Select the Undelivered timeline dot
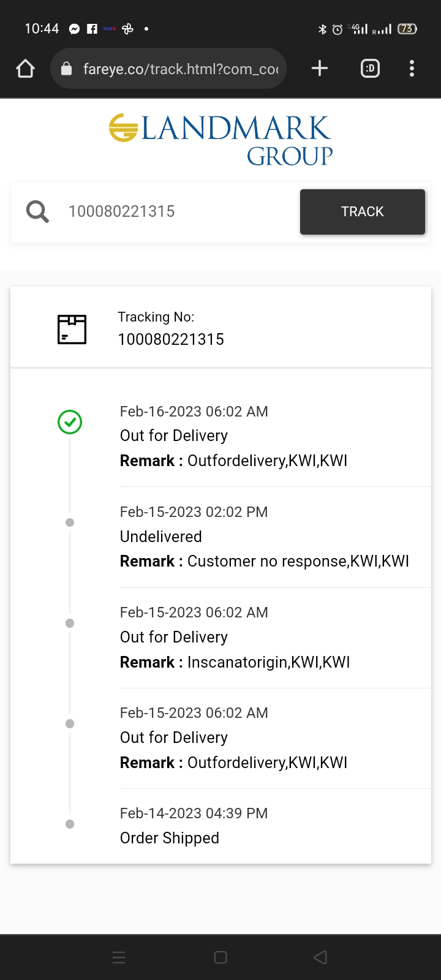This screenshot has width=441, height=980. coord(70,522)
